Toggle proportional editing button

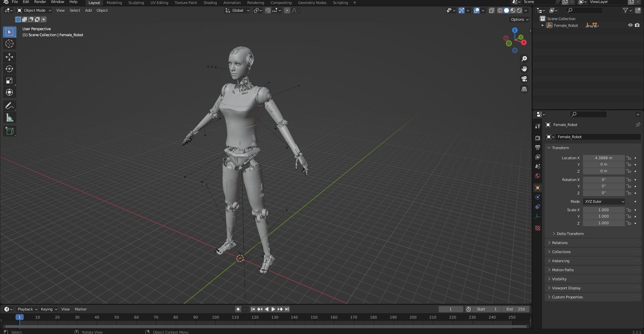tap(287, 10)
